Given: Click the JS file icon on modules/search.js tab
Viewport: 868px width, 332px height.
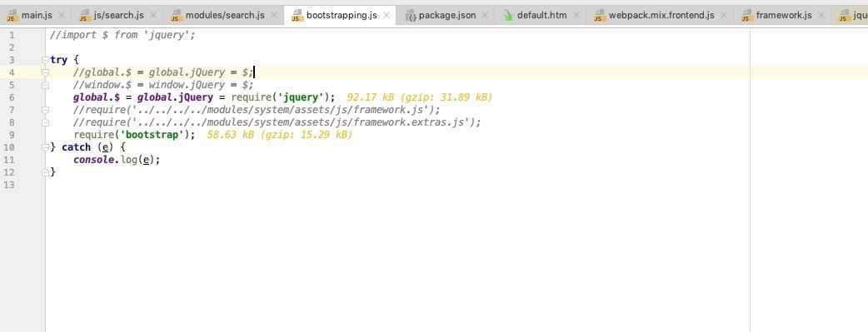Looking at the screenshot, I should click(177, 16).
